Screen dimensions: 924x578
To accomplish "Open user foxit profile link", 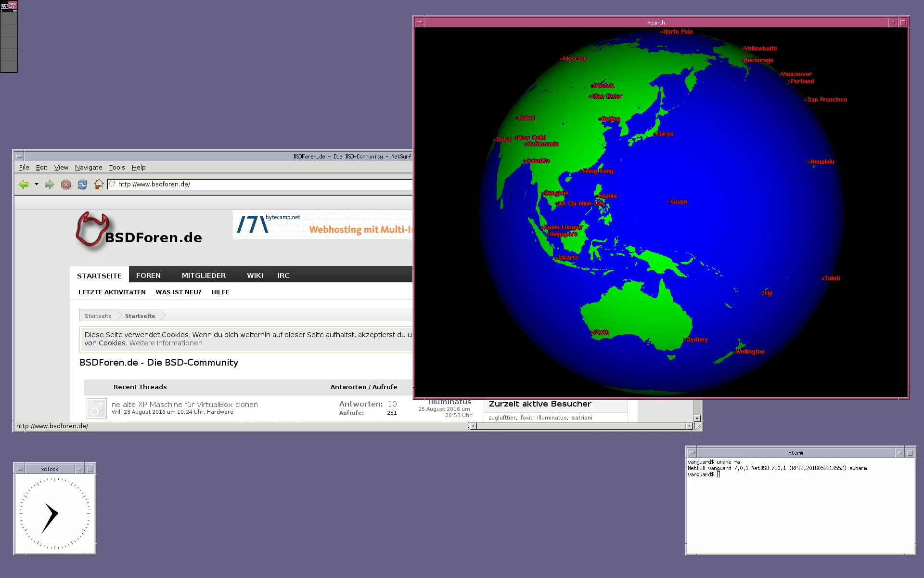I will point(526,418).
